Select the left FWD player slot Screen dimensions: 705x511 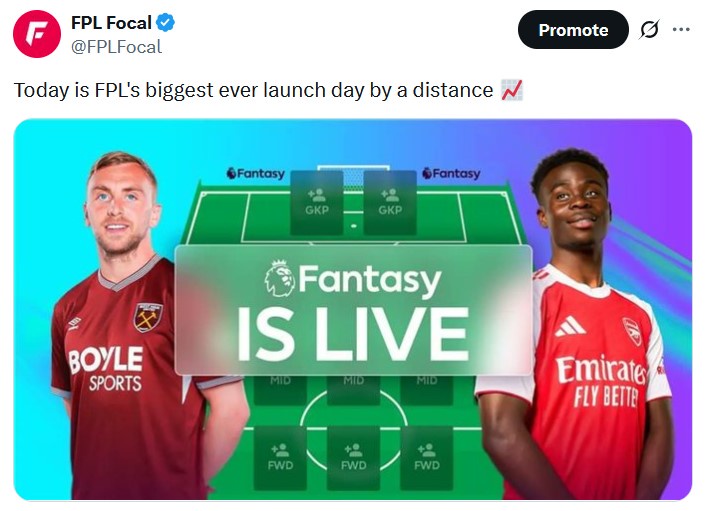(280, 457)
